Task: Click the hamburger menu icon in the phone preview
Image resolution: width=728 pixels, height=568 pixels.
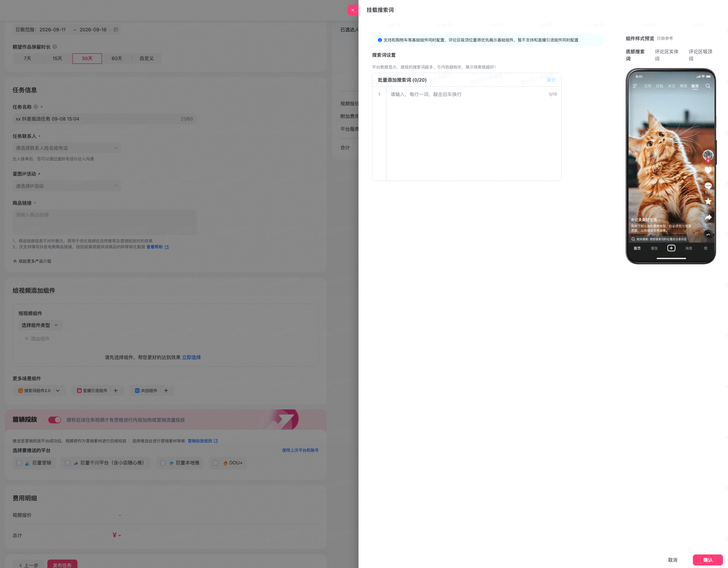Action: click(635, 86)
